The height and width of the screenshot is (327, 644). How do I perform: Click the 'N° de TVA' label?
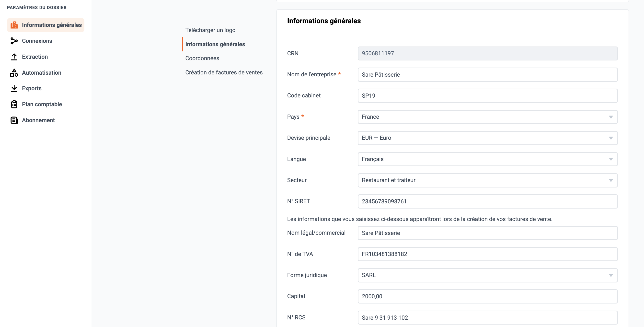(x=300, y=254)
